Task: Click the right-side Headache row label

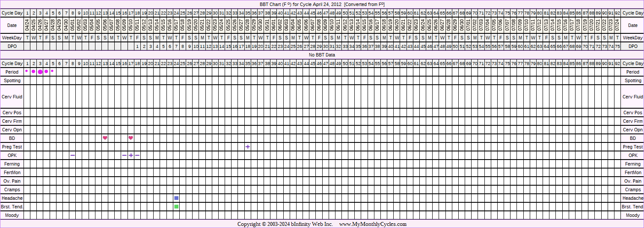Action: tap(632, 198)
